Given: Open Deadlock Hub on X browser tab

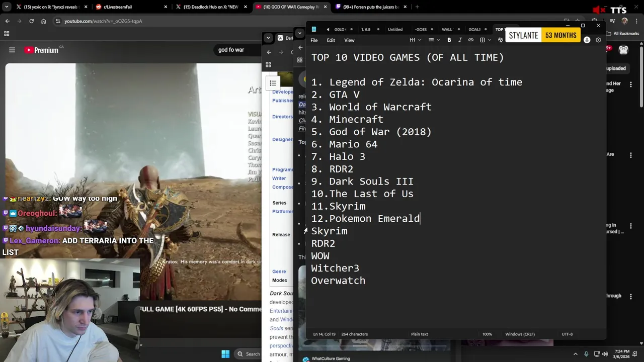Looking at the screenshot, I should click(211, 7).
